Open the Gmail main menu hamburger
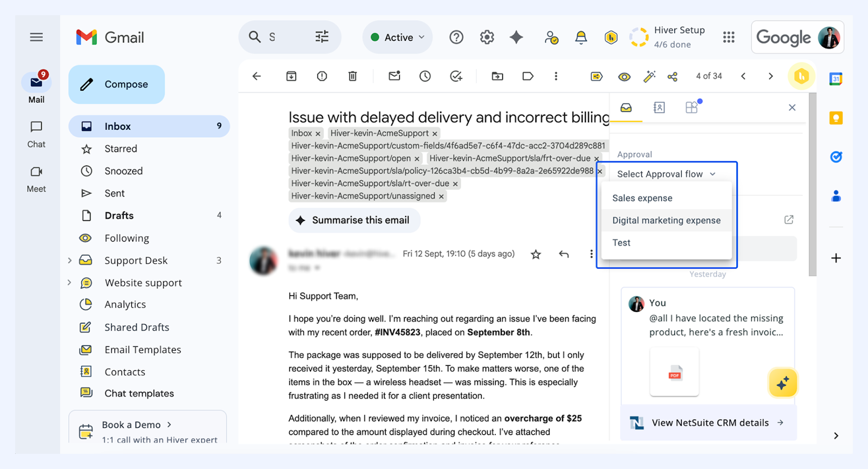868x469 pixels. pyautogui.click(x=36, y=37)
